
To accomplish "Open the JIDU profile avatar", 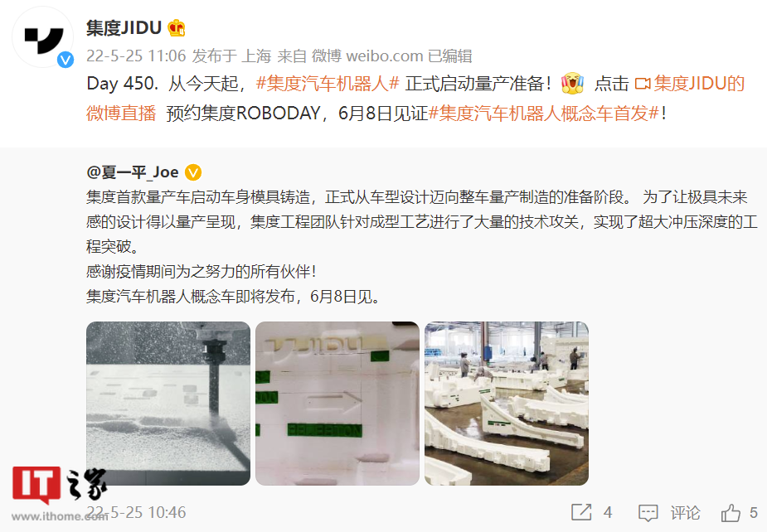I will (43, 37).
